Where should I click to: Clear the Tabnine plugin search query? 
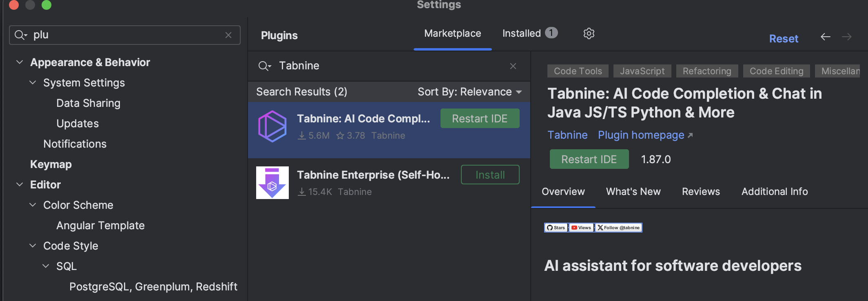click(513, 66)
